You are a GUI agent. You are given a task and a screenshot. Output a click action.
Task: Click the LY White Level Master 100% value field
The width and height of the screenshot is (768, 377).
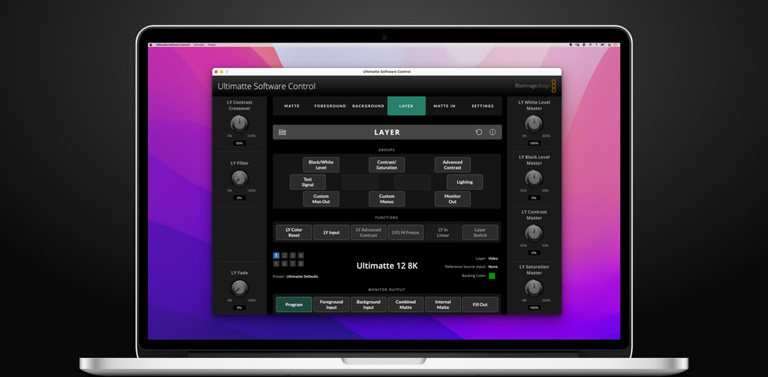[534, 143]
